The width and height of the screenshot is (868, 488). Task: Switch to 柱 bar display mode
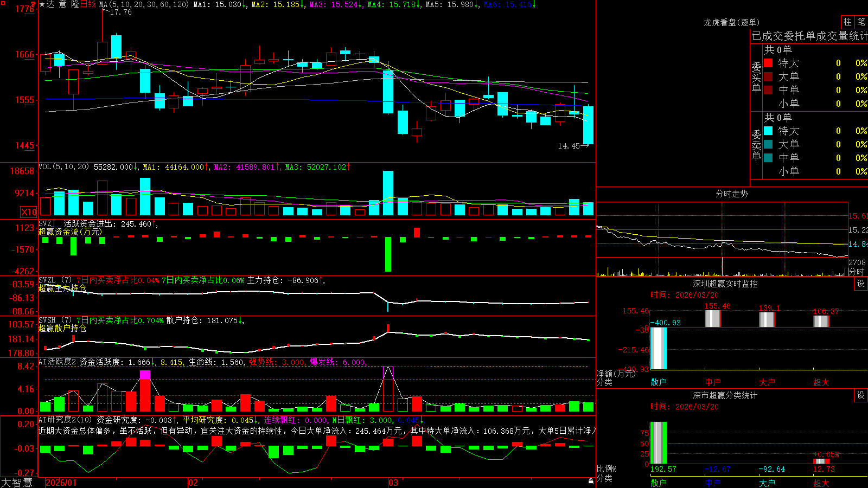pyautogui.click(x=847, y=22)
